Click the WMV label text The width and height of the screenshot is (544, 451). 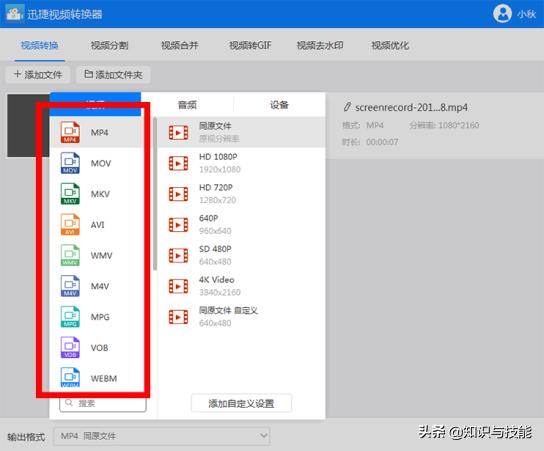[x=101, y=256]
